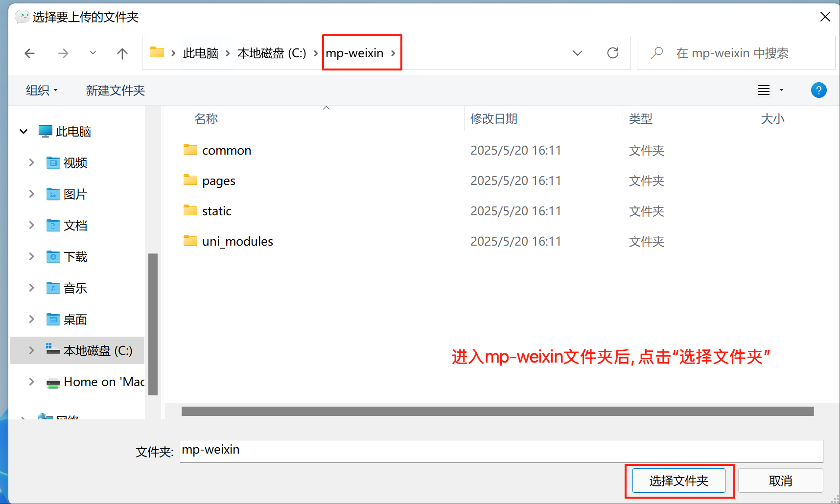The image size is (840, 504).
Task: Expand the 视频 tree node
Action: 32,162
